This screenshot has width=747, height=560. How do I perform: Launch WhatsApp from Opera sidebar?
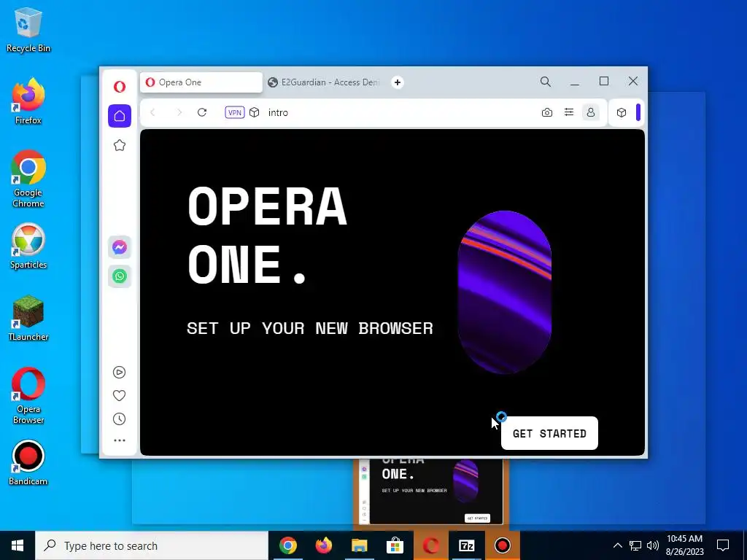pyautogui.click(x=120, y=276)
